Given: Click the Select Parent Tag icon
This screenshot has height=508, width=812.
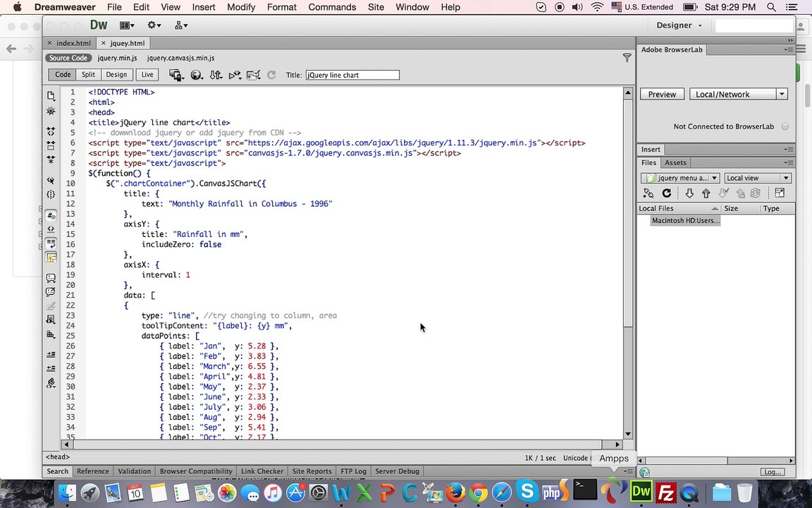Looking at the screenshot, I should (51, 181).
